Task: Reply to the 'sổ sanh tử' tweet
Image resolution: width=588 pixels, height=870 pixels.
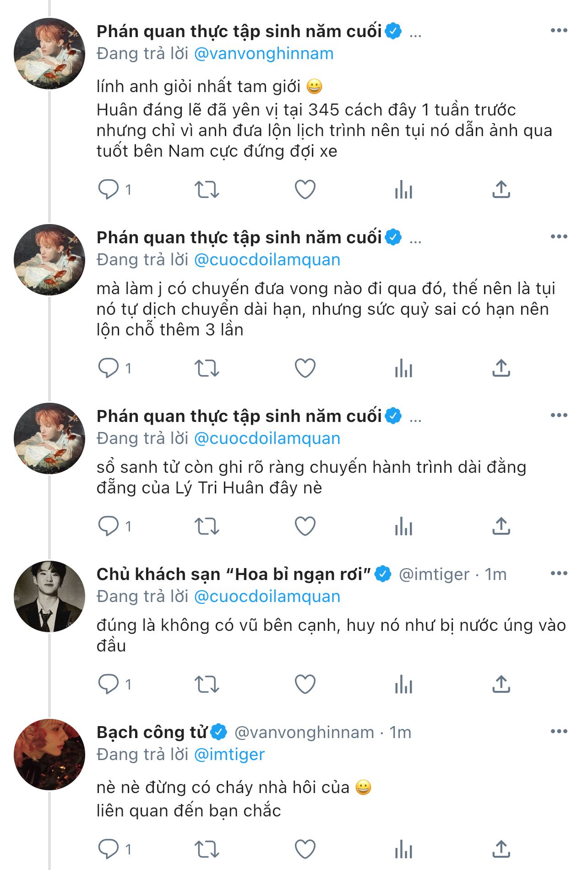Action: click(109, 526)
